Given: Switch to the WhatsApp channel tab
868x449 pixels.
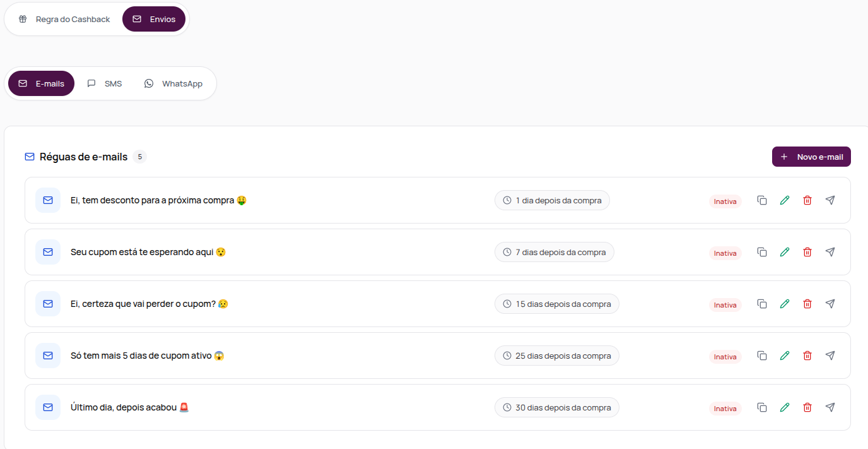Looking at the screenshot, I should click(x=173, y=83).
